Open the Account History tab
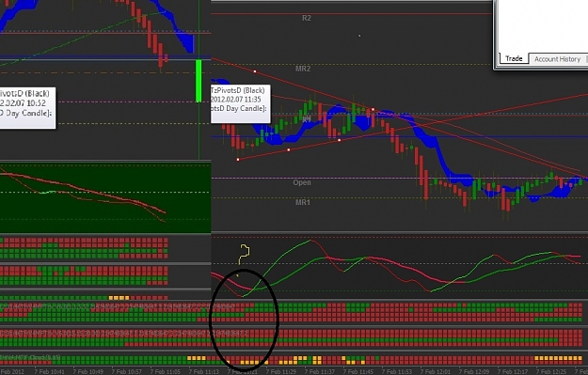The image size is (588, 375). coord(557,59)
